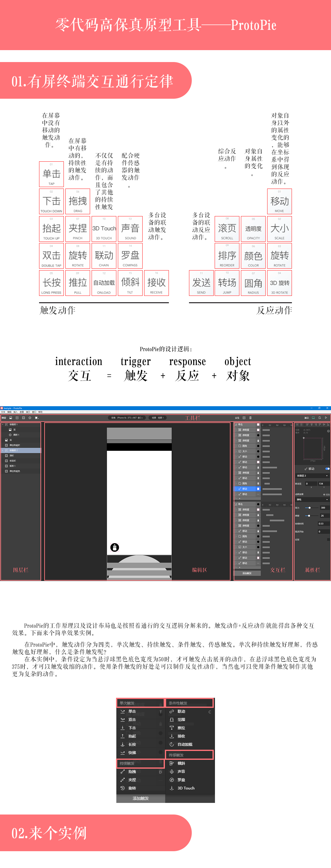This screenshot has width=331, height=868.
Task: Collapse the 容器层 1 layer in the tree
Action: [3, 424]
